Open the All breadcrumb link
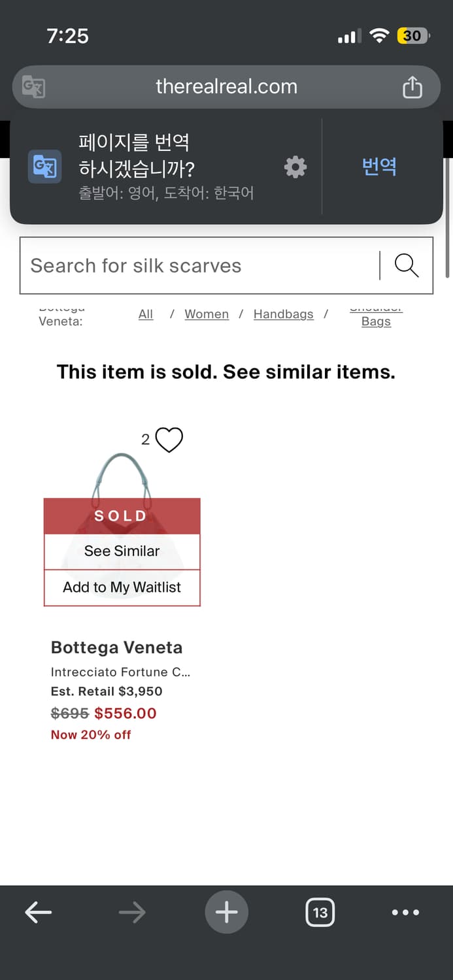 point(146,314)
